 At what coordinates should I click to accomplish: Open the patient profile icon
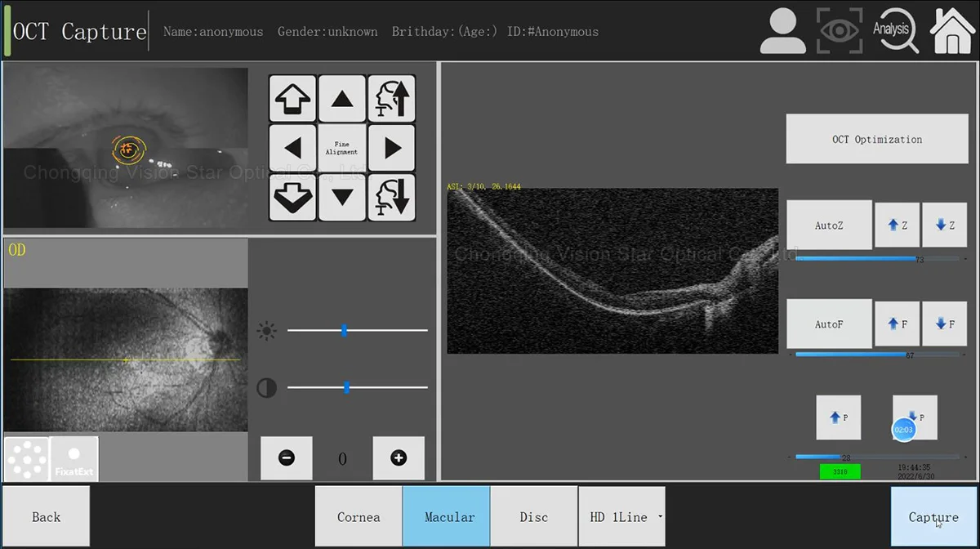(x=782, y=31)
